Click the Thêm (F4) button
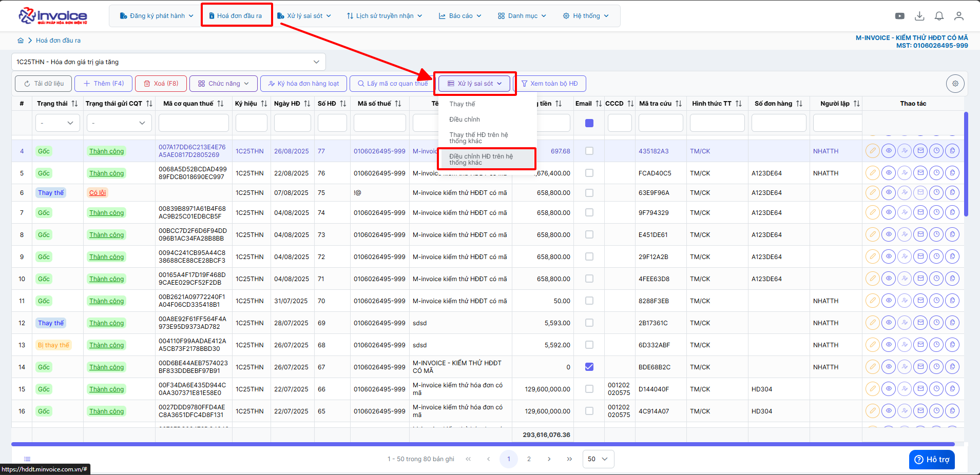The width and height of the screenshot is (980, 475). click(x=103, y=84)
